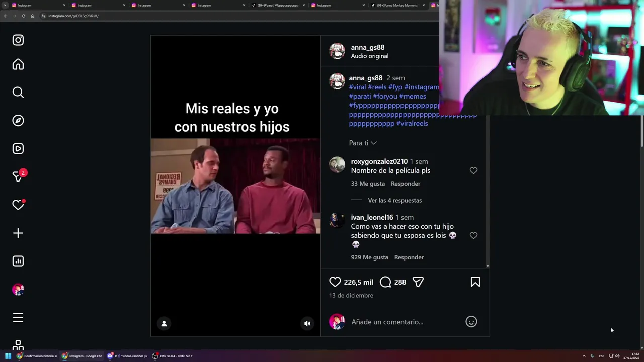This screenshot has width=644, height=362.
Task: Open the professional dashboard chart icon
Action: click(x=18, y=261)
